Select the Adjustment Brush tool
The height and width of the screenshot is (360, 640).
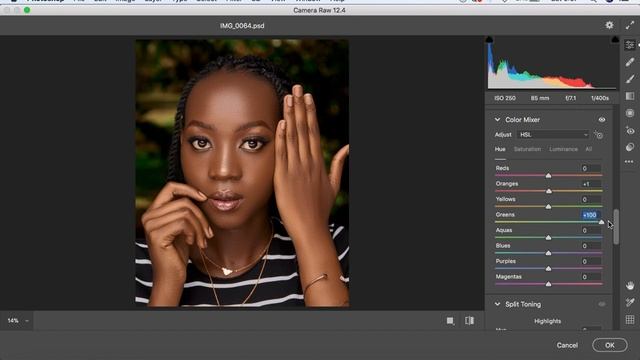click(630, 79)
